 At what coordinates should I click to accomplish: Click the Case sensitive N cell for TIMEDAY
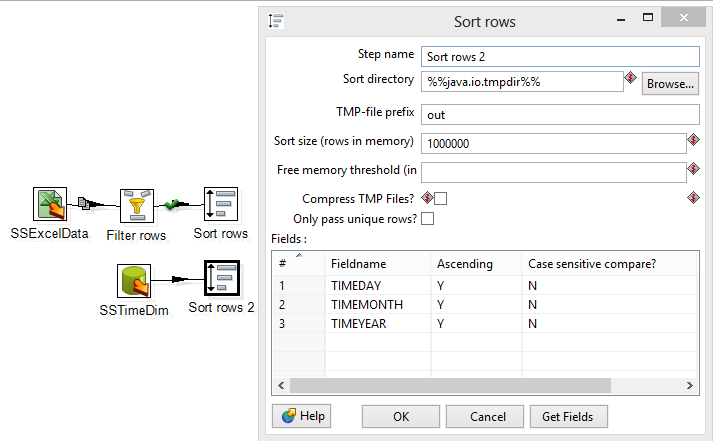click(609, 286)
